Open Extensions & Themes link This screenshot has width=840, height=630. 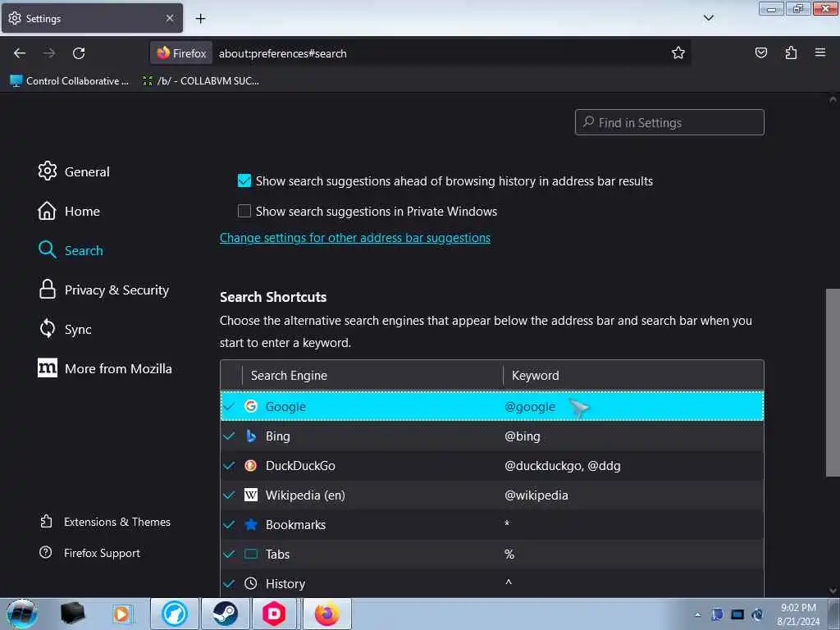pos(105,522)
